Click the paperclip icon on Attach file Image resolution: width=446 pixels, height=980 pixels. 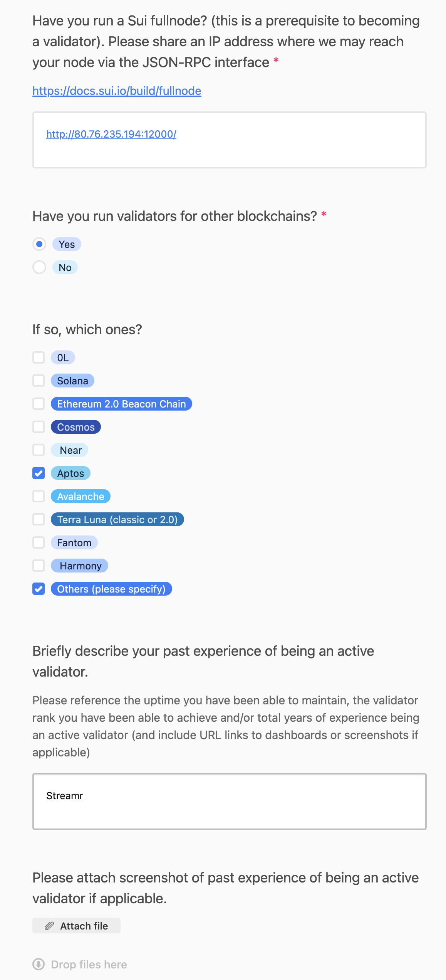coord(49,926)
